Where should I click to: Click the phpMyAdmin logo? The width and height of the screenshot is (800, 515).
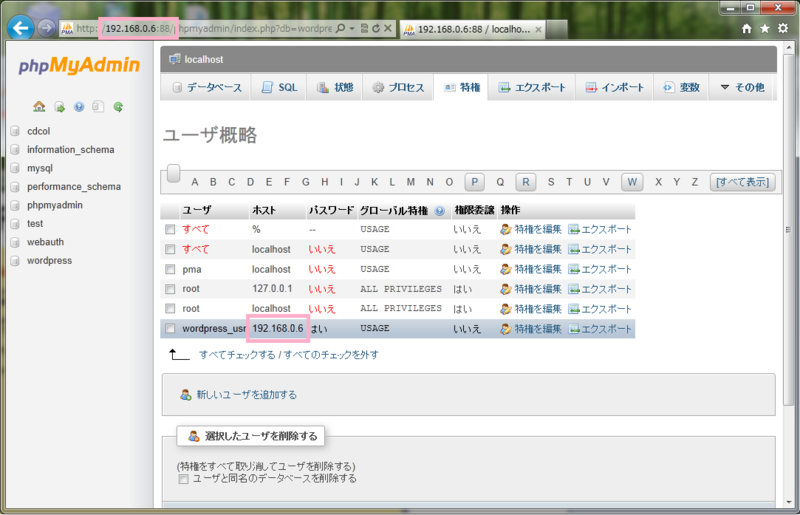click(x=79, y=65)
